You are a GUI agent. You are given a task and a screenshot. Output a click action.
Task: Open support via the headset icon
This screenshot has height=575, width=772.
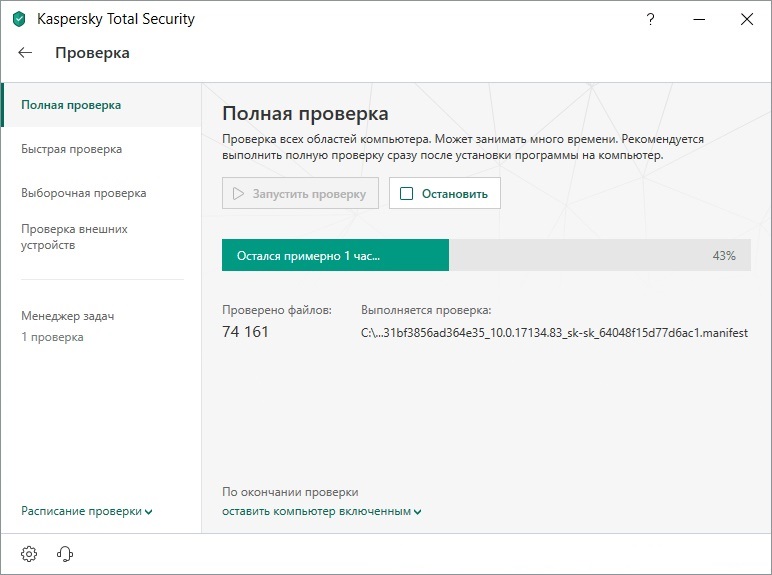[66, 553]
